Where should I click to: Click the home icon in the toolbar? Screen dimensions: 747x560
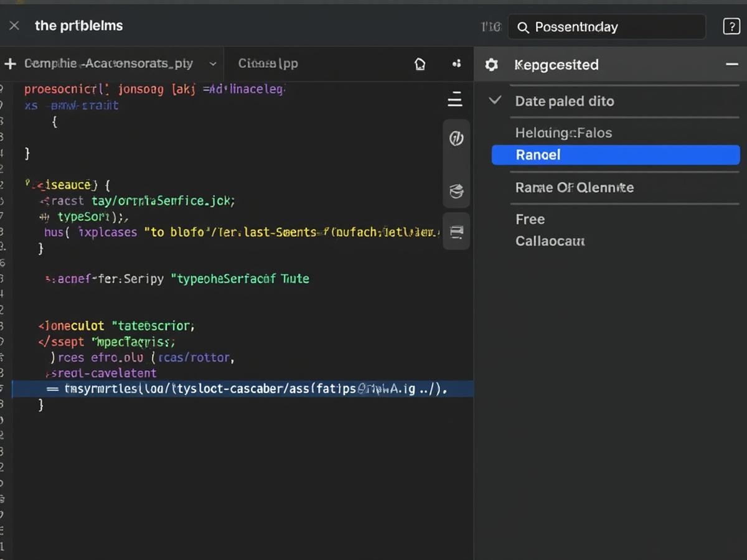coord(420,63)
